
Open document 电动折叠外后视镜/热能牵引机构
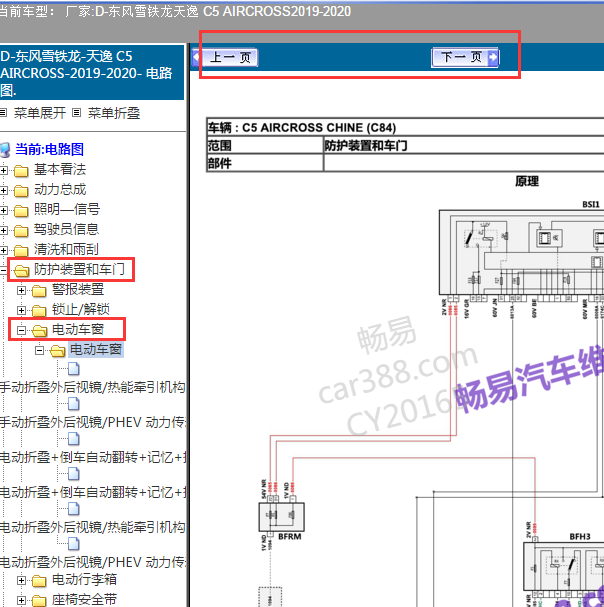tap(93, 527)
